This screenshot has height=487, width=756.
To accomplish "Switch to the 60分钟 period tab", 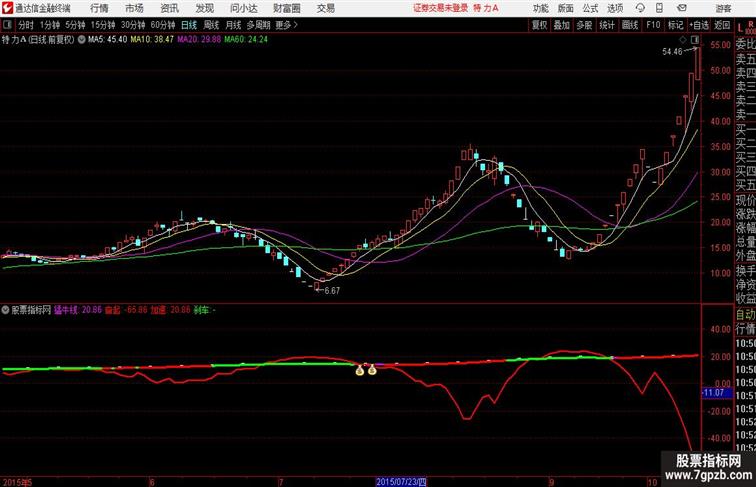I will click(163, 25).
